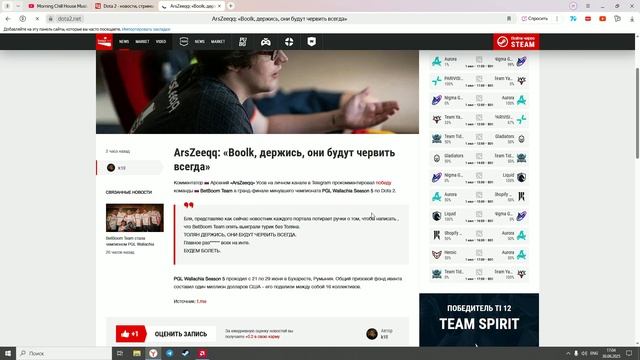Click the Windows taskbar search box

click(x=64, y=353)
